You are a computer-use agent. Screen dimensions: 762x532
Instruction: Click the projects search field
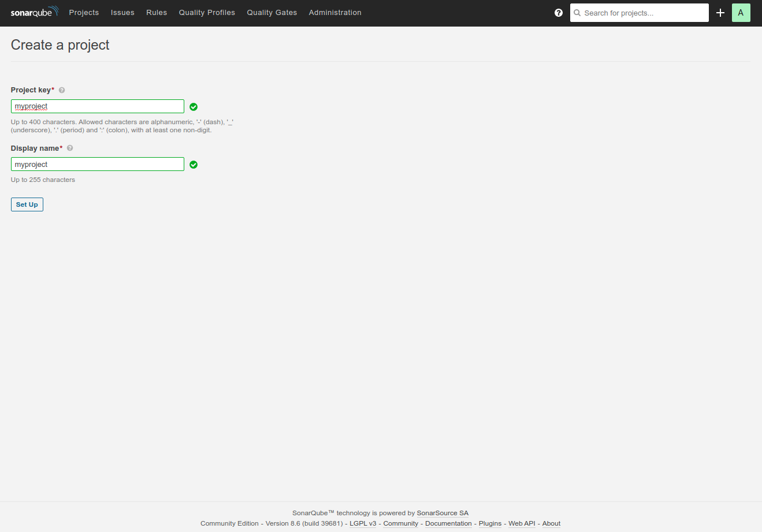(639, 13)
